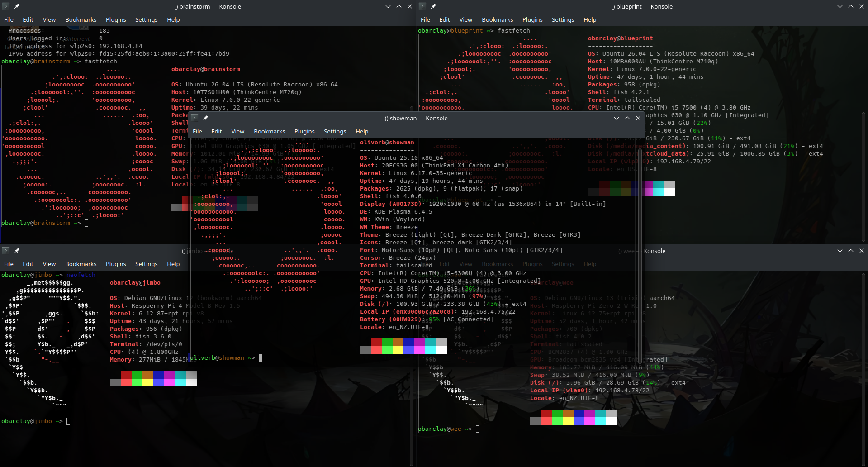868x467 pixels.
Task: Click the 'neofetch' command in jimbo terminal
Action: pyautogui.click(x=81, y=275)
